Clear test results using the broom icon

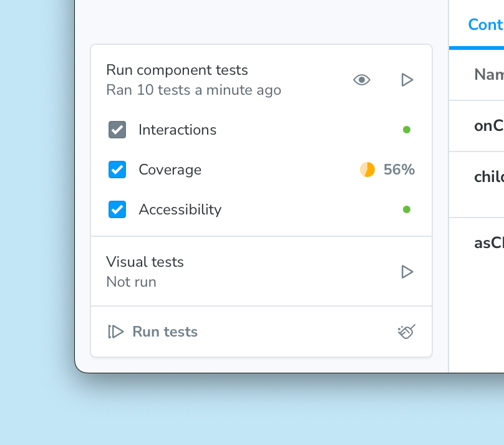[x=406, y=332]
